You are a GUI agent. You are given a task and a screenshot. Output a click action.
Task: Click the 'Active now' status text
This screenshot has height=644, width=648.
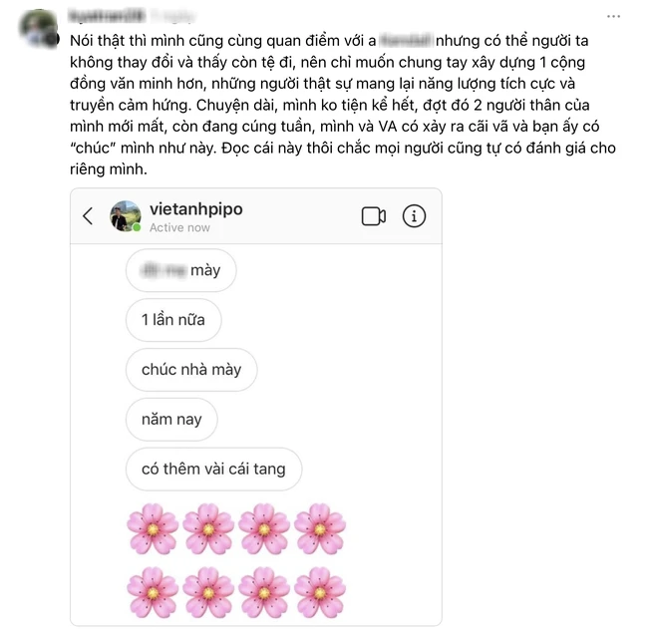pyautogui.click(x=179, y=227)
